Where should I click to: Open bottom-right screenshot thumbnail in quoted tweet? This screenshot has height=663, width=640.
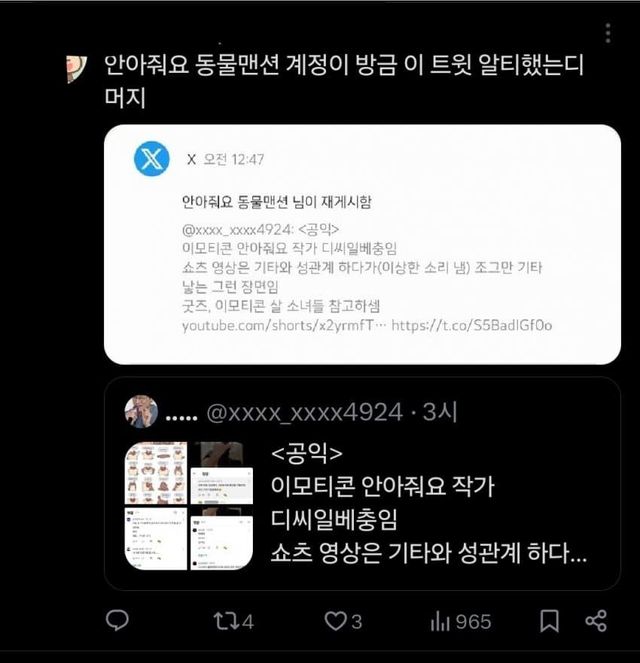(222, 539)
